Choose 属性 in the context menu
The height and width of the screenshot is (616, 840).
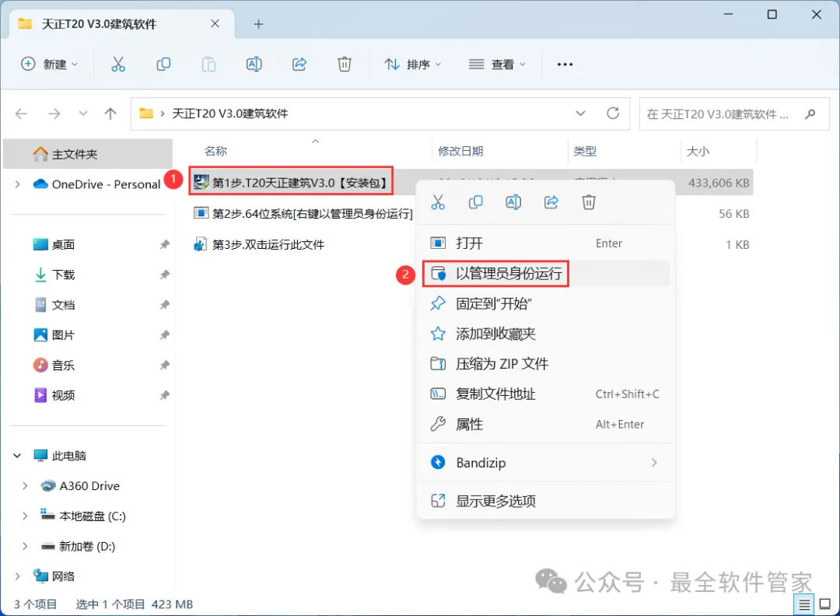pyautogui.click(x=545, y=424)
